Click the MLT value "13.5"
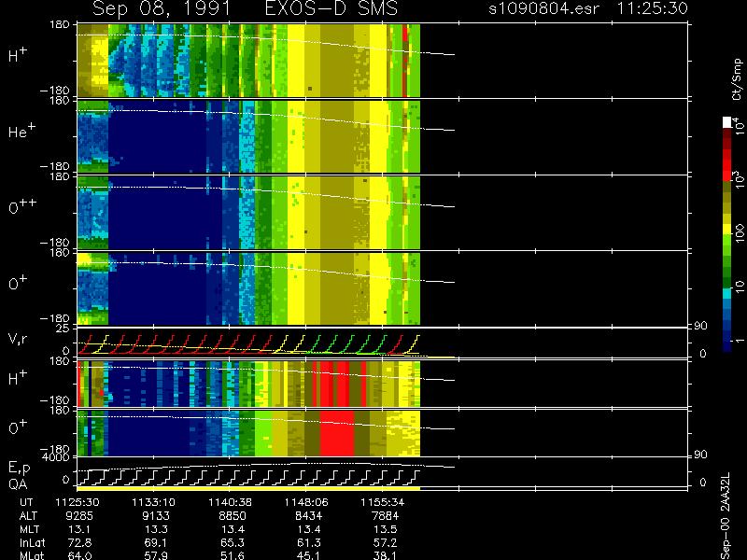The image size is (747, 560). click(385, 529)
